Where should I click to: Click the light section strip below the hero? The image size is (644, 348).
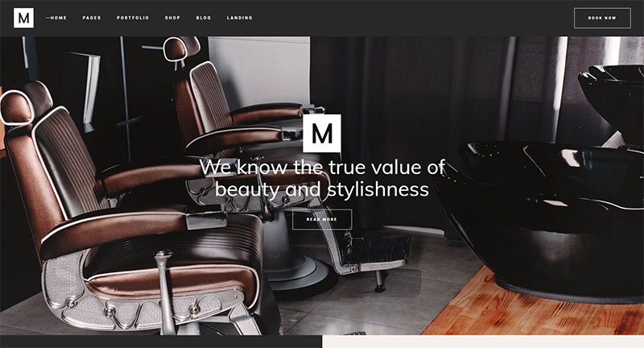pos(483,342)
